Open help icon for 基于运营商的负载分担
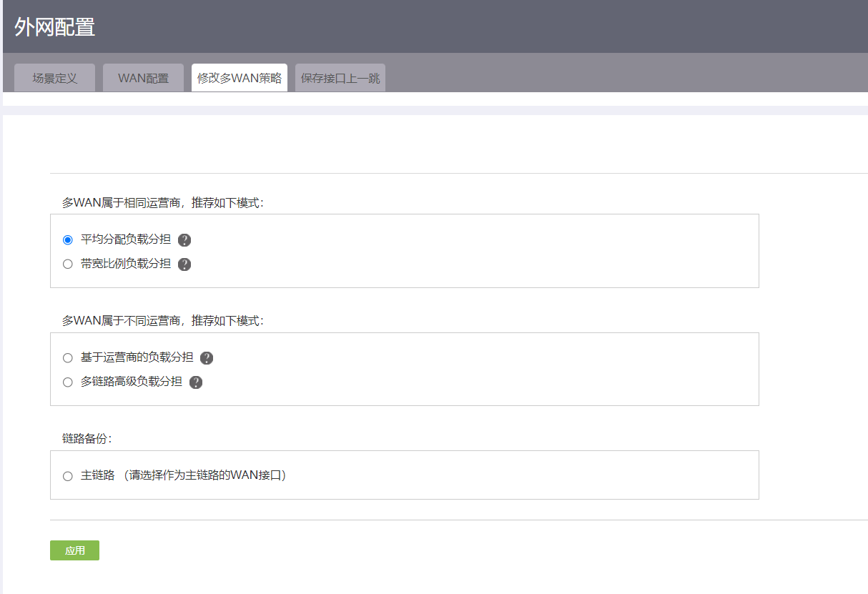This screenshot has width=868, height=594. click(207, 358)
